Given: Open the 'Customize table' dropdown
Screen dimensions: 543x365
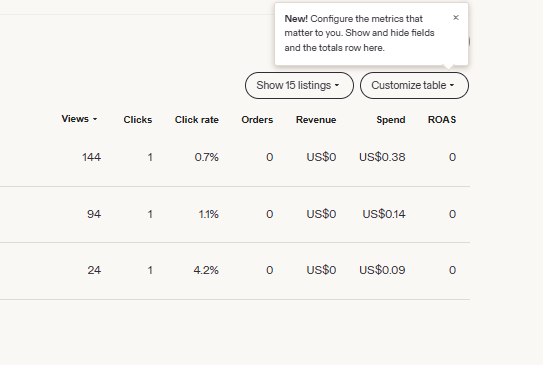Looking at the screenshot, I should pyautogui.click(x=414, y=86).
